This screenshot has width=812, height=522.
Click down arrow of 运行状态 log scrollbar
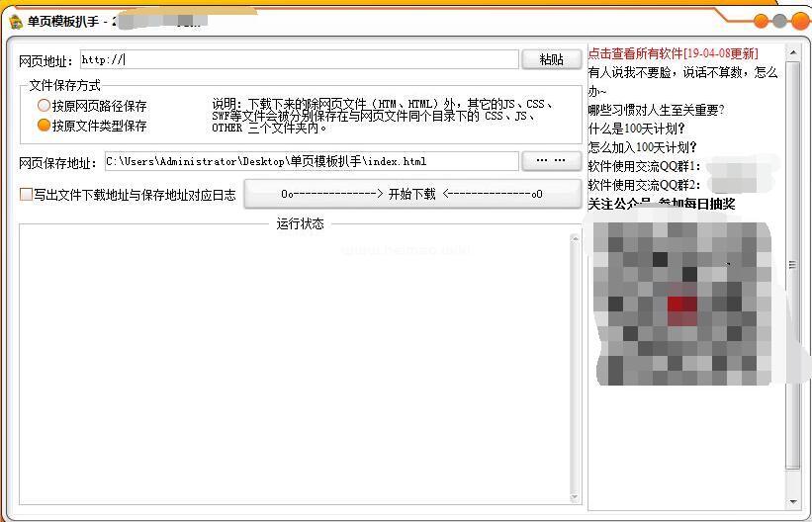575,496
